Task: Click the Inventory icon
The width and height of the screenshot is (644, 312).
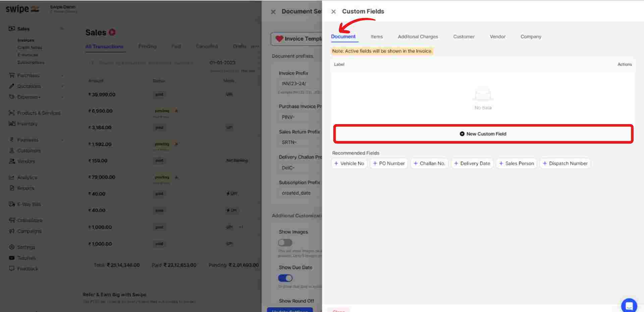Action: (12, 124)
